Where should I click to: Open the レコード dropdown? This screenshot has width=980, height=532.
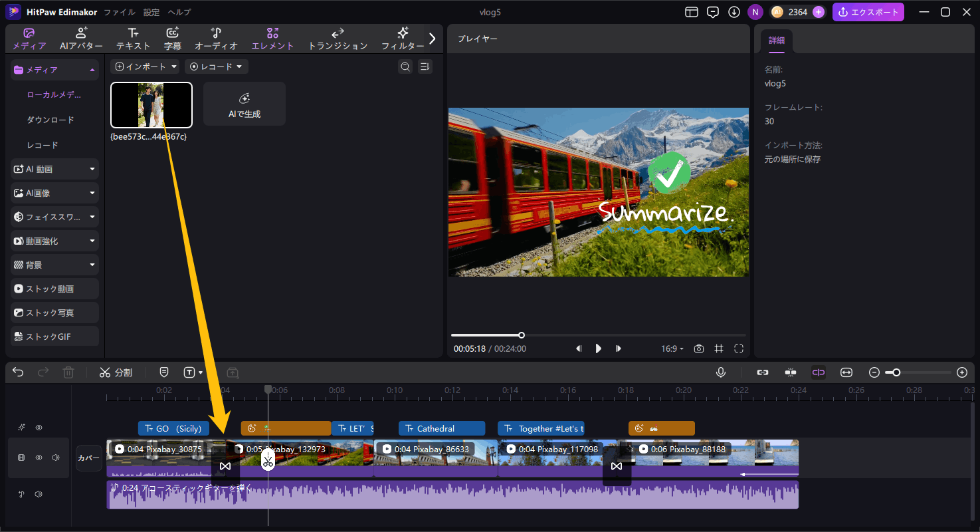216,66
